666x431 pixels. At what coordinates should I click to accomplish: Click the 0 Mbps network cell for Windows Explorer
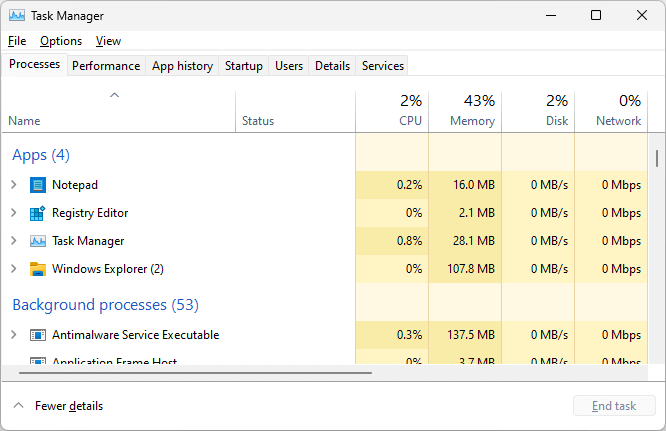(x=611, y=269)
